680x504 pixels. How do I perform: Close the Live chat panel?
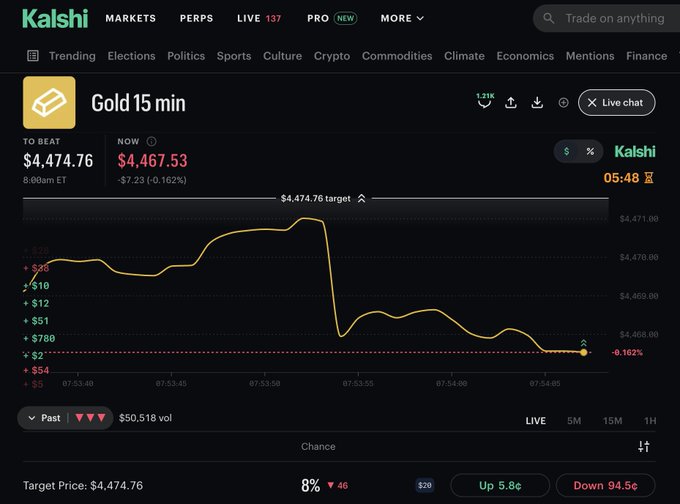pyautogui.click(x=616, y=103)
